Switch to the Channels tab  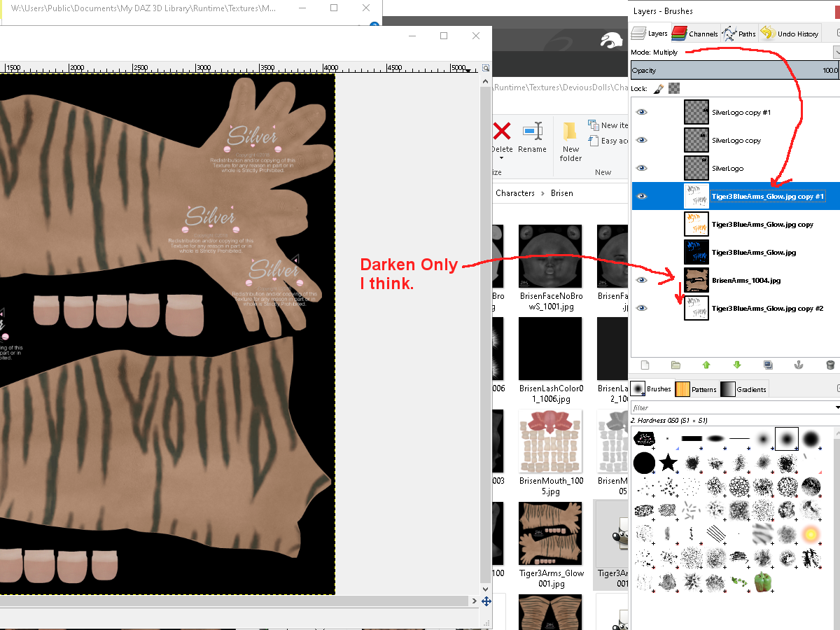click(x=695, y=33)
